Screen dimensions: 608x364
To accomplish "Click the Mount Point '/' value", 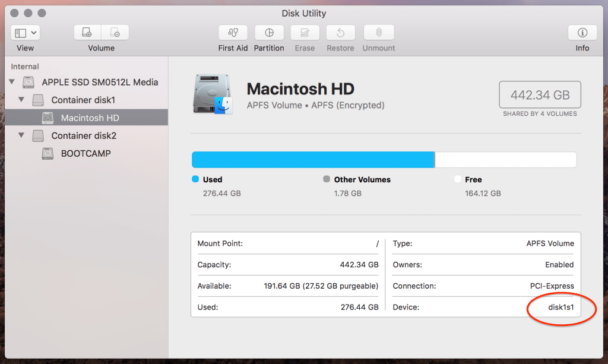I will tap(377, 243).
